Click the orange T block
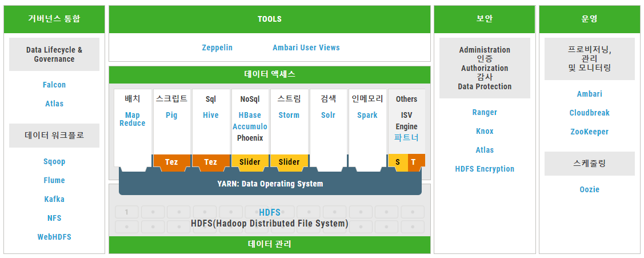The height and width of the screenshot is (258, 644). coord(416,162)
